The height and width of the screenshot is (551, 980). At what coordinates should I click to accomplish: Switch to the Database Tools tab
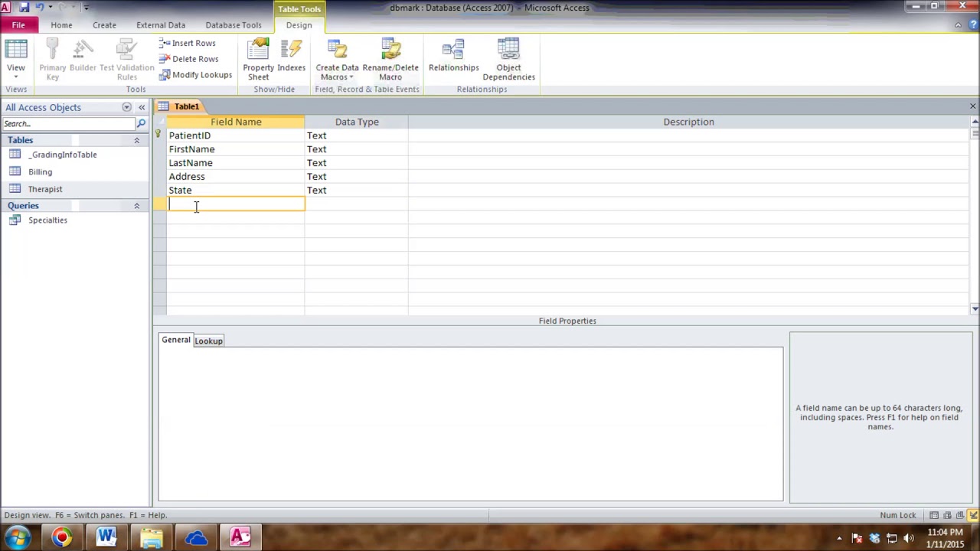click(234, 25)
